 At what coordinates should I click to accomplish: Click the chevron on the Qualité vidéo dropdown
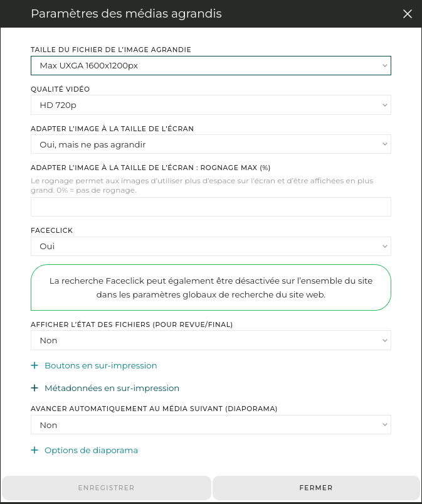pyautogui.click(x=384, y=105)
